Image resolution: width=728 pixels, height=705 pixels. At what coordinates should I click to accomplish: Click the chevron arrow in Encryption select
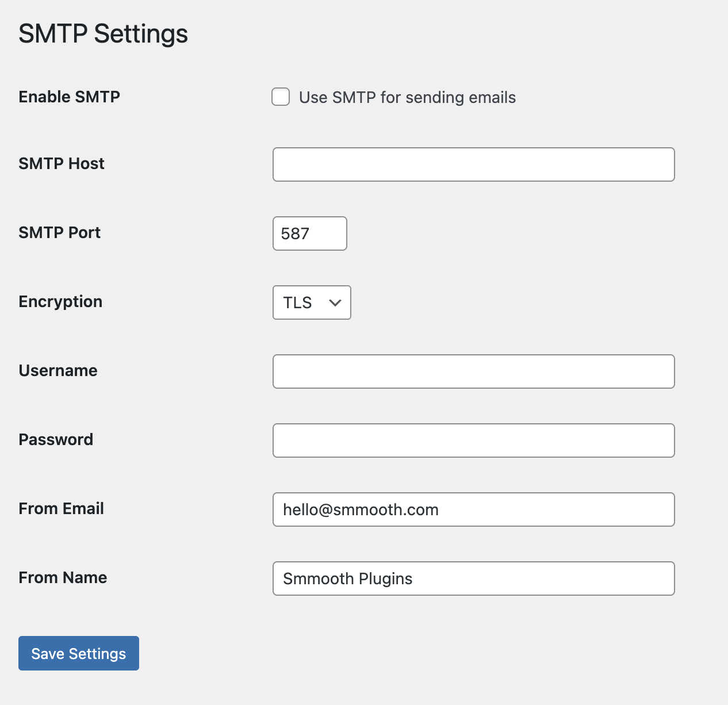pyautogui.click(x=335, y=302)
